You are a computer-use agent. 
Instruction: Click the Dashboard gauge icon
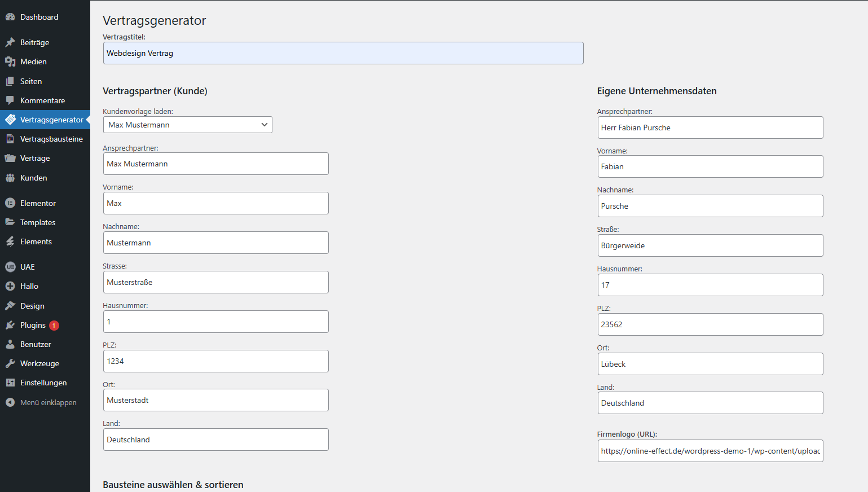click(10, 17)
